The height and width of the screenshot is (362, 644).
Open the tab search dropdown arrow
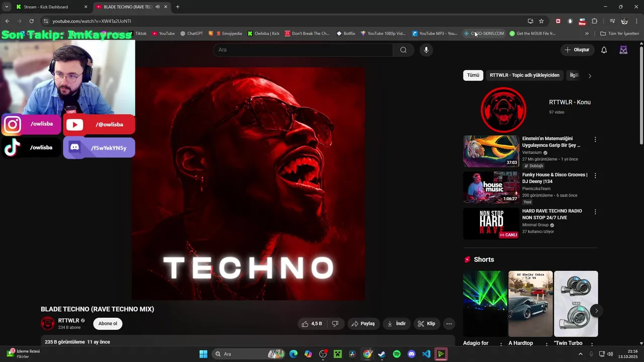click(x=7, y=7)
